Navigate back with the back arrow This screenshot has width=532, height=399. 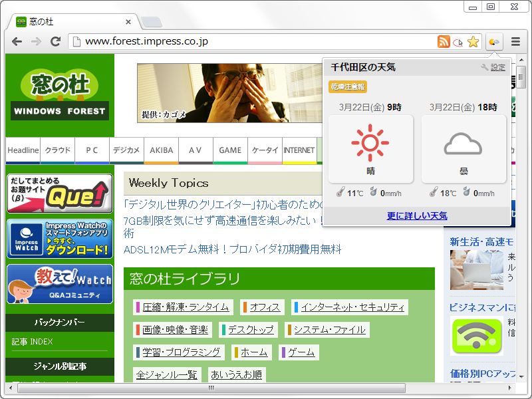[x=17, y=41]
